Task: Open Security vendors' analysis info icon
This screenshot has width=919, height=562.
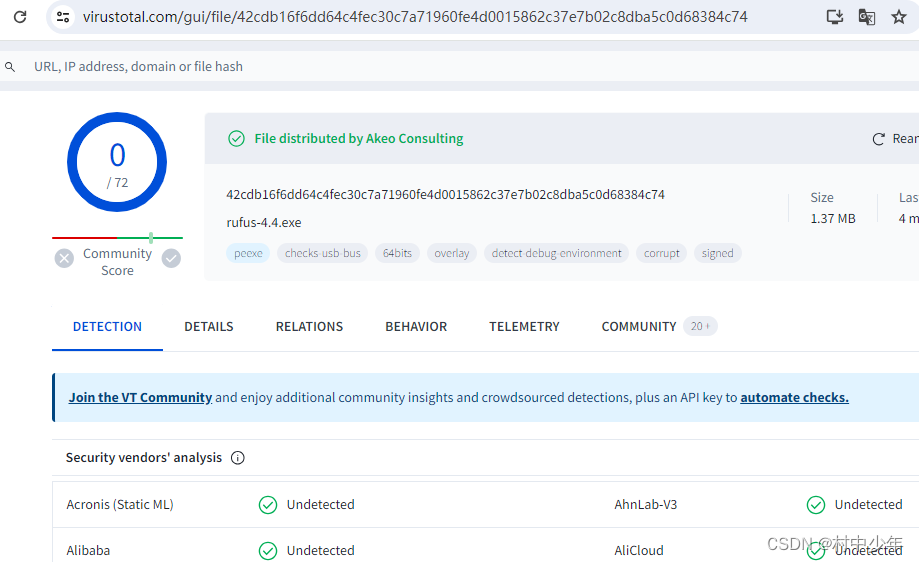Action: [x=237, y=458]
